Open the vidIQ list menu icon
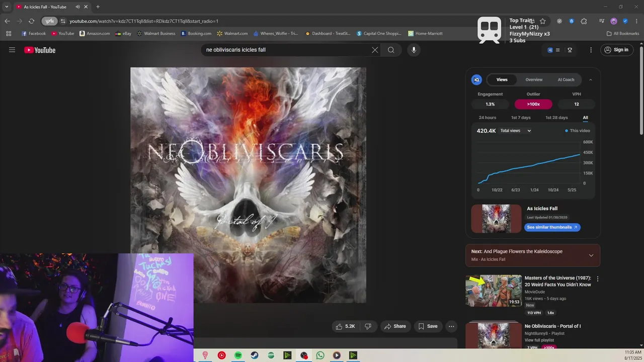Screen dimensions: 644x362 click(557, 50)
